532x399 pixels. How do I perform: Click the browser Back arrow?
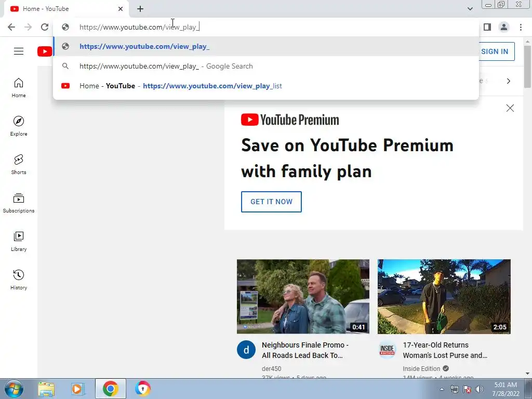pos(11,27)
